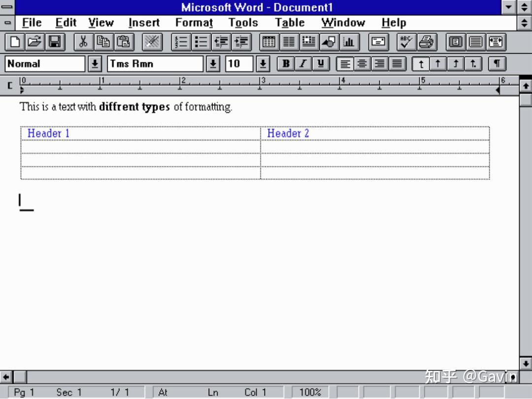Click the New Document button
Screen dimensions: 532x399
(x=14, y=42)
